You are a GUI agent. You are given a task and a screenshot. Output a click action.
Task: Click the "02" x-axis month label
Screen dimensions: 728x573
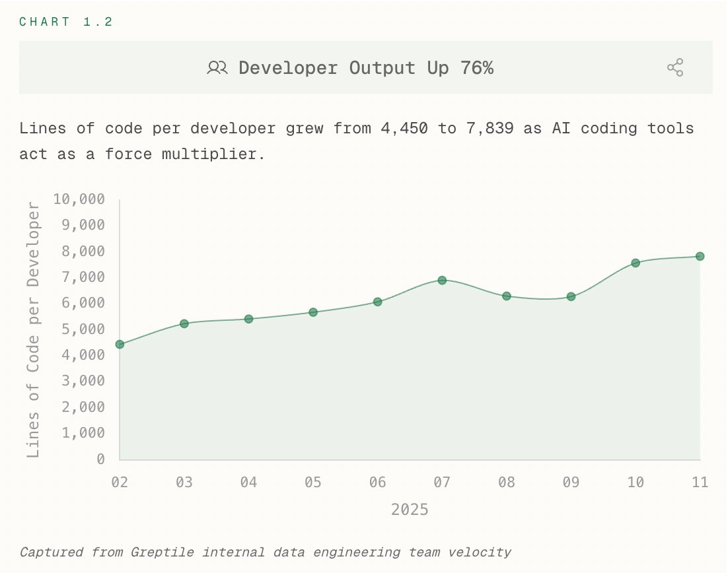pyautogui.click(x=120, y=483)
